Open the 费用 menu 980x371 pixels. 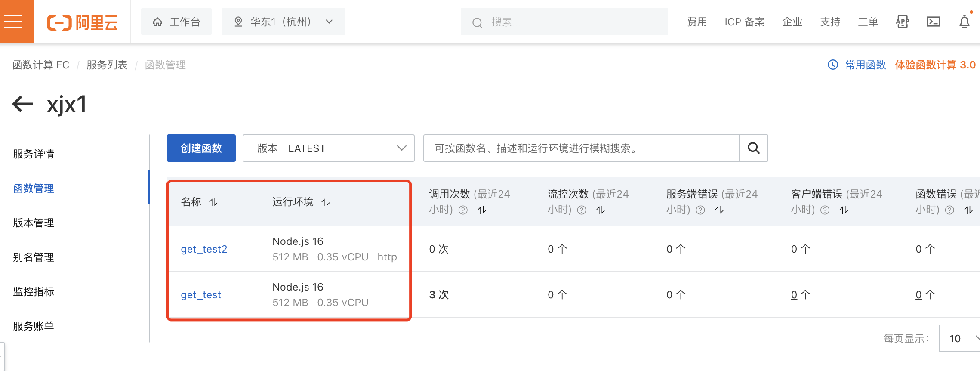pos(697,22)
